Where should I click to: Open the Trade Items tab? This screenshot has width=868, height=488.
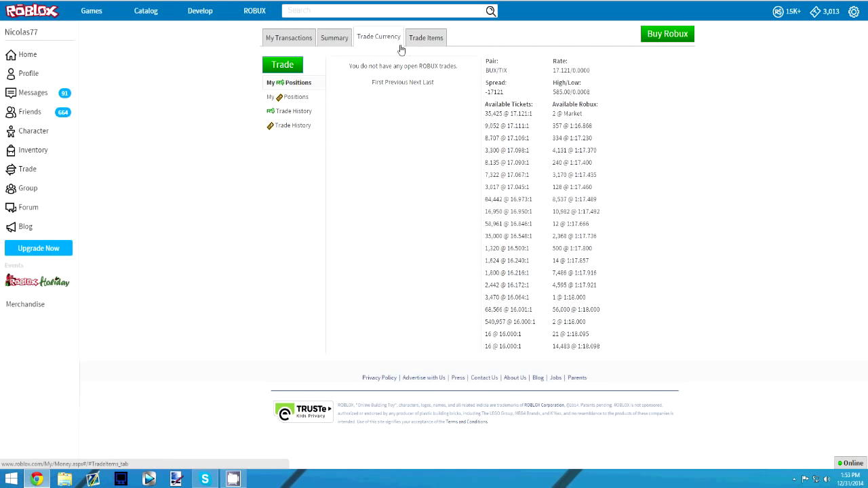coord(426,38)
